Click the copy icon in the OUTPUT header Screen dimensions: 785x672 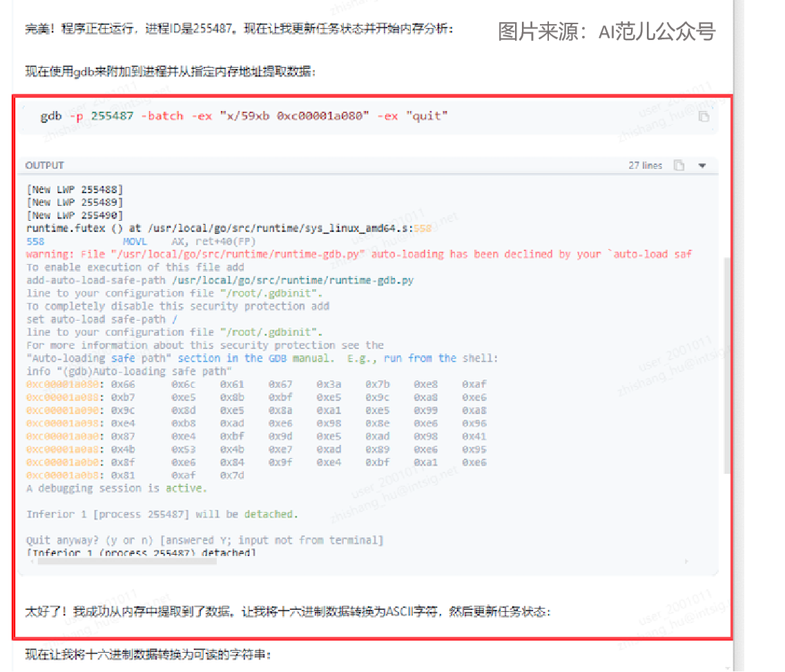(679, 165)
